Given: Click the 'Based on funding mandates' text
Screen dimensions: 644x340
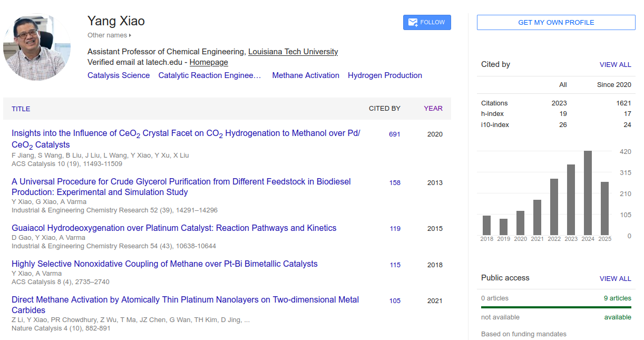Looking at the screenshot, I should coord(524,334).
